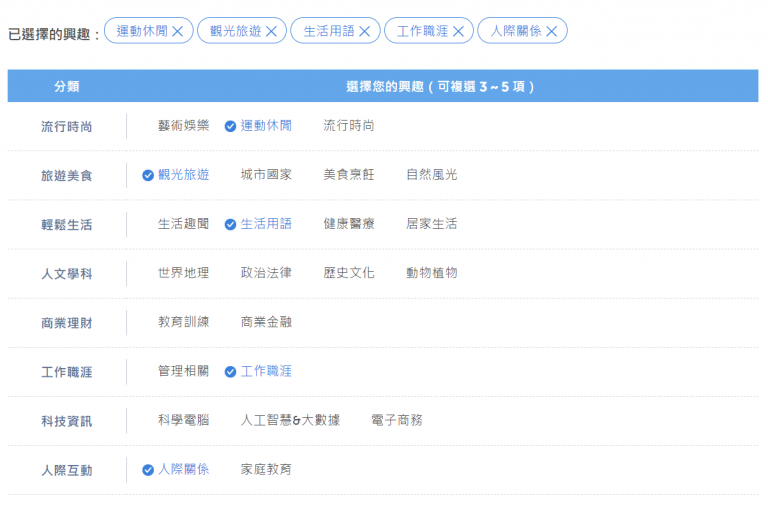Uncheck the selected 運動休閒 interest option
The height and width of the screenshot is (516, 768).
(x=259, y=126)
